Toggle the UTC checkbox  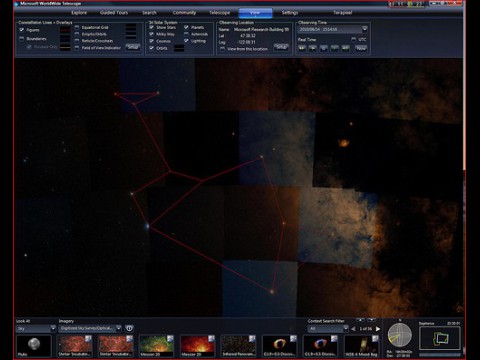(354, 39)
